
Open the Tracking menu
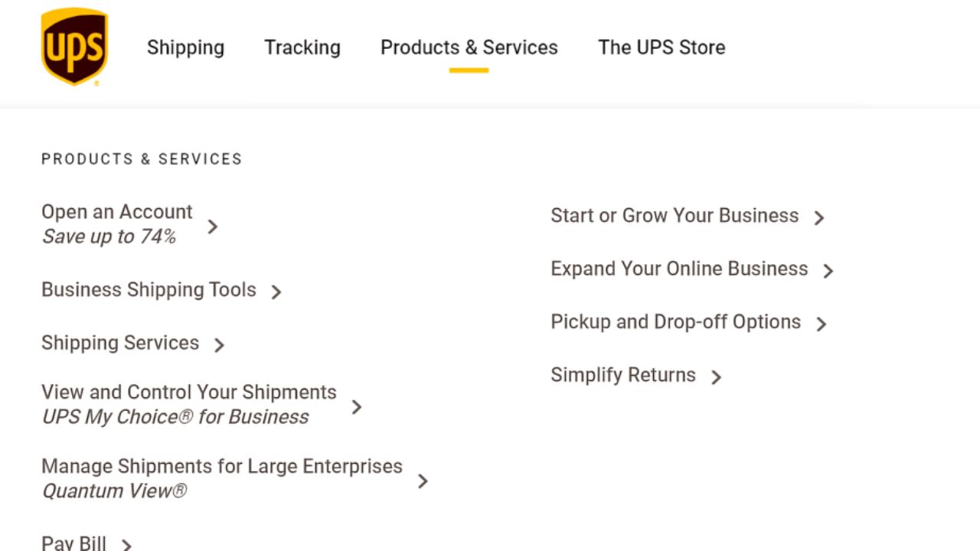pos(302,47)
